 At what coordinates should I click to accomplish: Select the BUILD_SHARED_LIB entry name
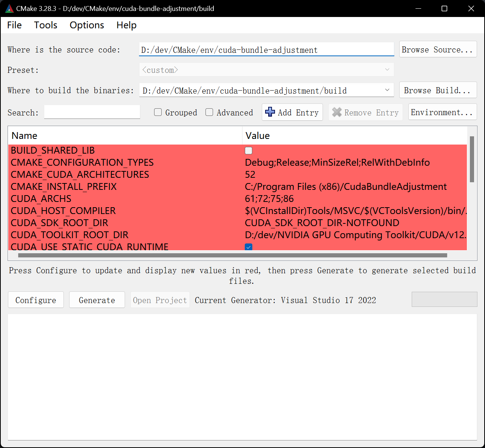pyautogui.click(x=53, y=151)
